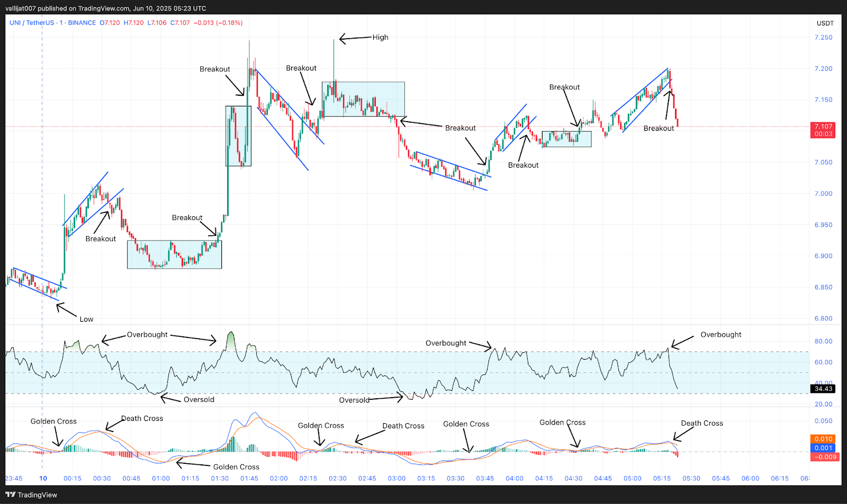Click the −0.013 (−0.18%) change readout

click(x=218, y=23)
